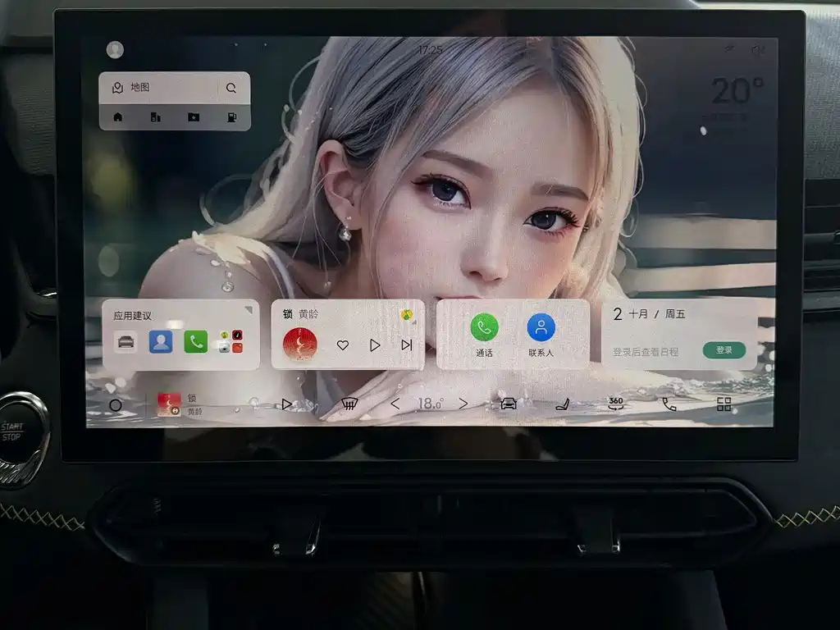Tap the mute speaker status icon
This screenshot has width=840, height=630.
pyautogui.click(x=757, y=50)
